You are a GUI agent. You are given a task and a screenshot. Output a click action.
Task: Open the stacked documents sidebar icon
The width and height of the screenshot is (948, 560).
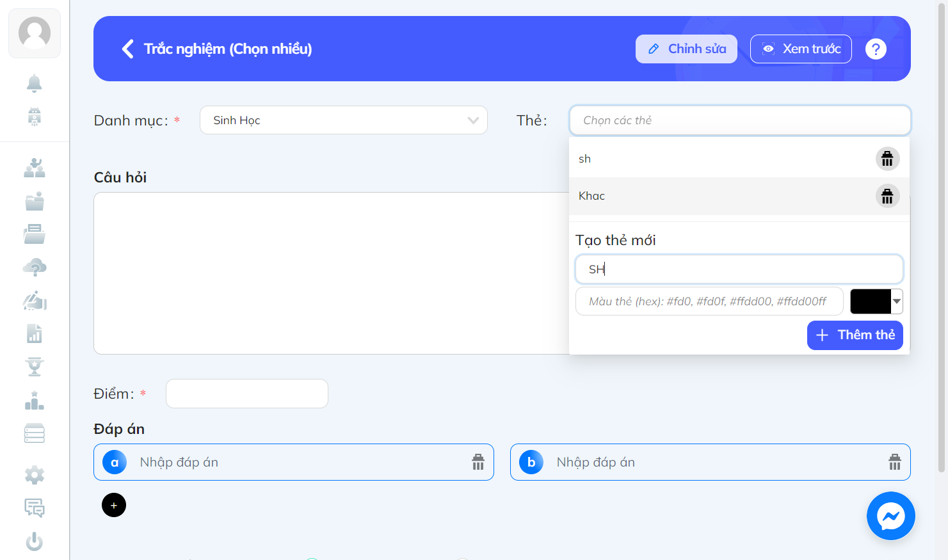click(35, 234)
